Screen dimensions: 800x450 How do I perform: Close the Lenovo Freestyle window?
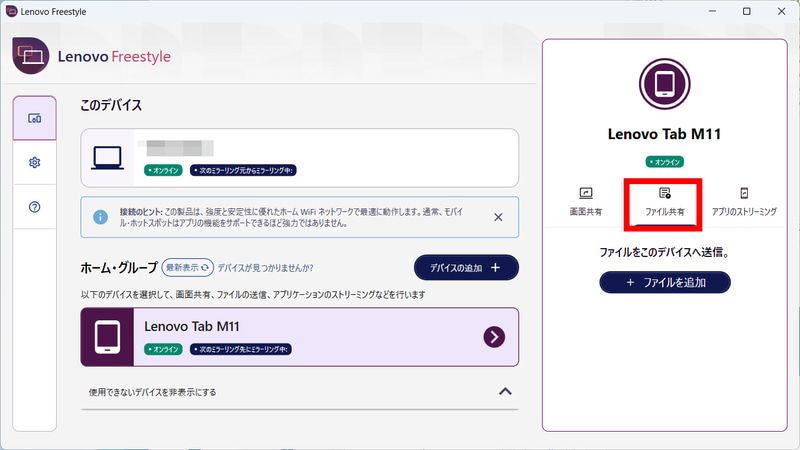tap(781, 11)
